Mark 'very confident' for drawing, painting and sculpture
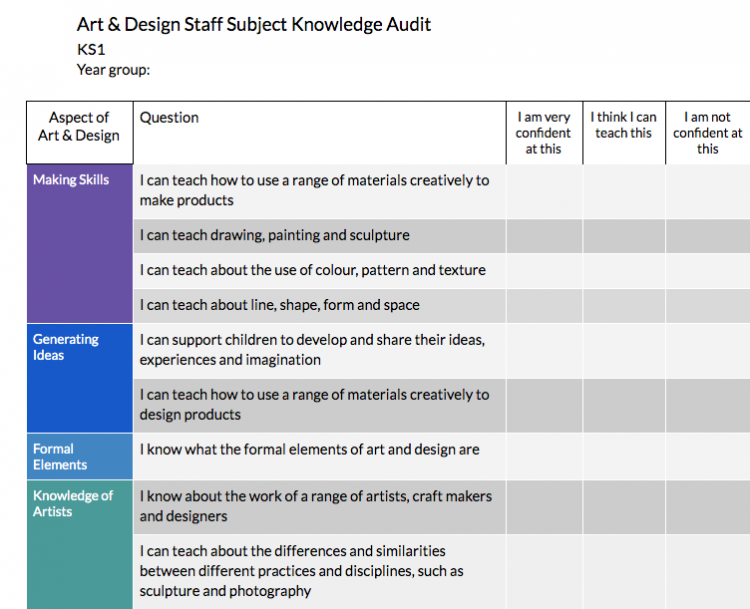 coord(544,236)
